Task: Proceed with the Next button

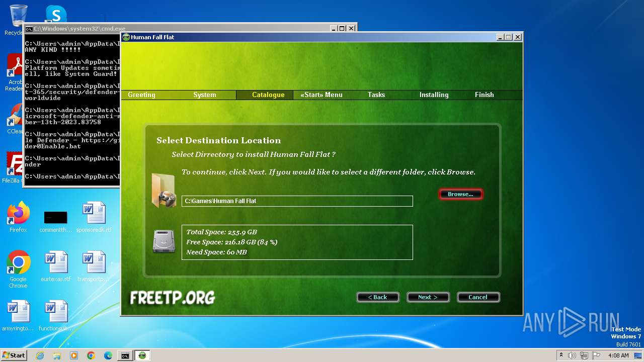Action: [428, 297]
